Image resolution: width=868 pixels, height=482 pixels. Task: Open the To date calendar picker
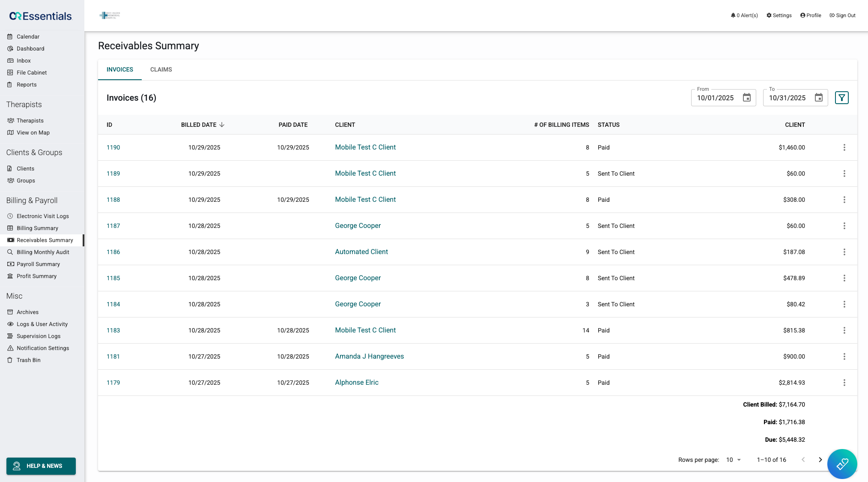tap(818, 98)
